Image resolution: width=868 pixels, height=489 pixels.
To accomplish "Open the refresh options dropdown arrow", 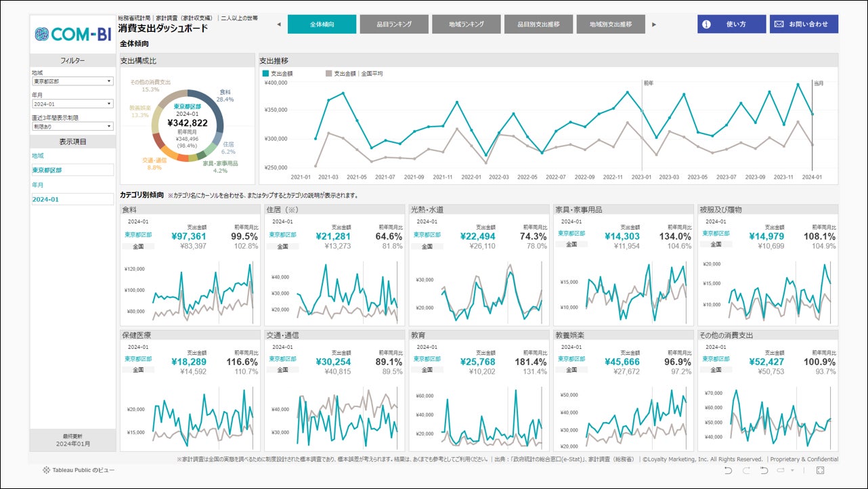I will tap(792, 470).
